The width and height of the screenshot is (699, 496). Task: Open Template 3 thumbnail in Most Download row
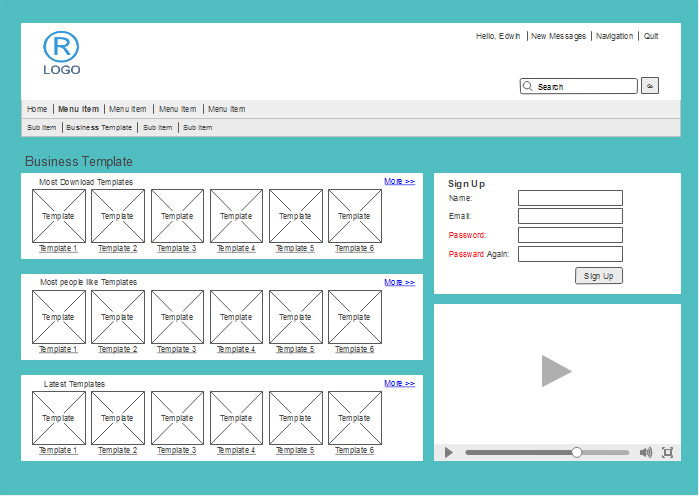click(x=177, y=216)
